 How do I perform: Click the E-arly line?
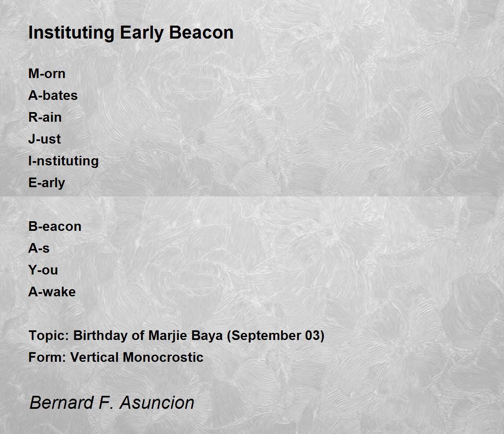click(x=47, y=183)
